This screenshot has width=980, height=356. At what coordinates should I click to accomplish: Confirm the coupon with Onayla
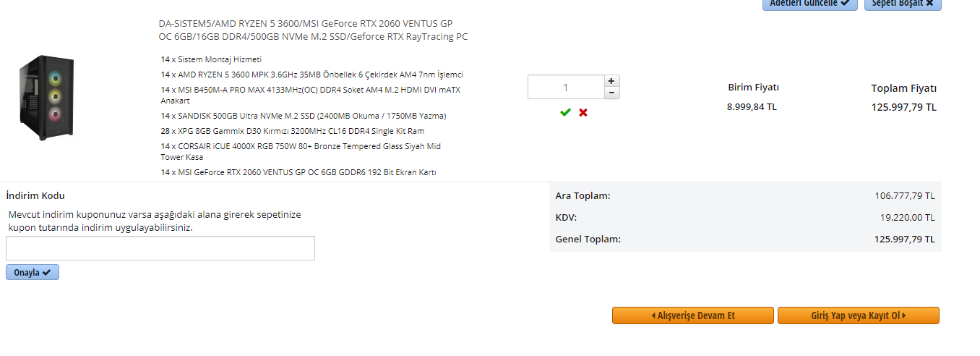coord(33,272)
